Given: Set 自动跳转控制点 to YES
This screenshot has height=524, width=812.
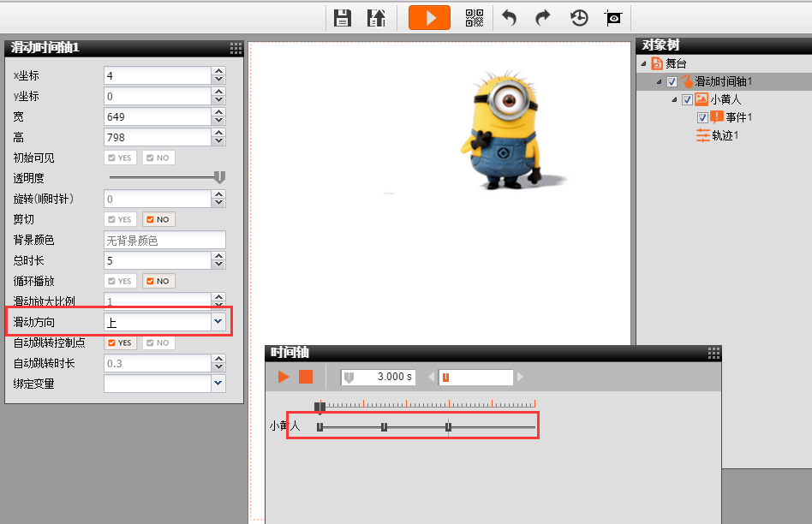Looking at the screenshot, I should tap(120, 342).
